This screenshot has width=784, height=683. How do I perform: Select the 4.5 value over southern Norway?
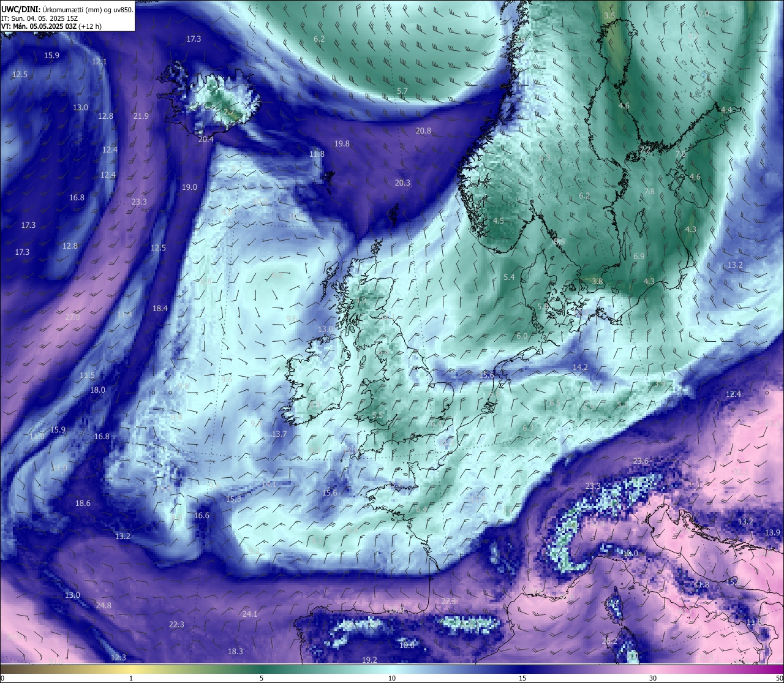499,221
